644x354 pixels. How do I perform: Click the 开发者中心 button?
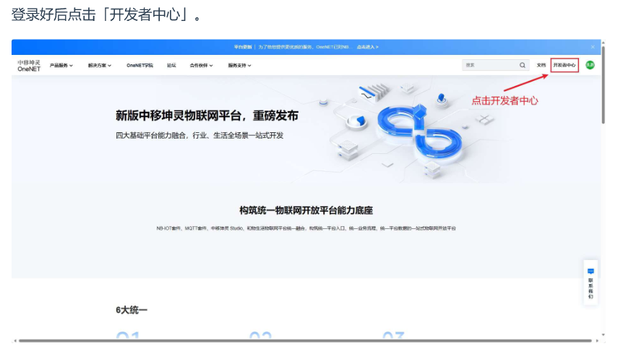coord(564,65)
